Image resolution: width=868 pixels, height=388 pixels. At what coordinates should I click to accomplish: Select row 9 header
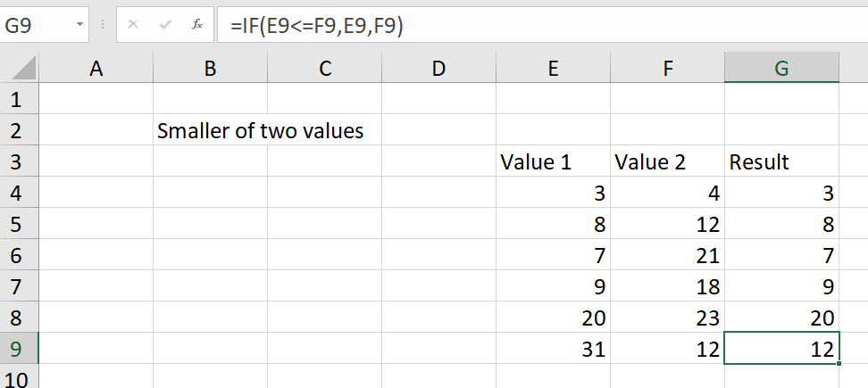tap(19, 348)
